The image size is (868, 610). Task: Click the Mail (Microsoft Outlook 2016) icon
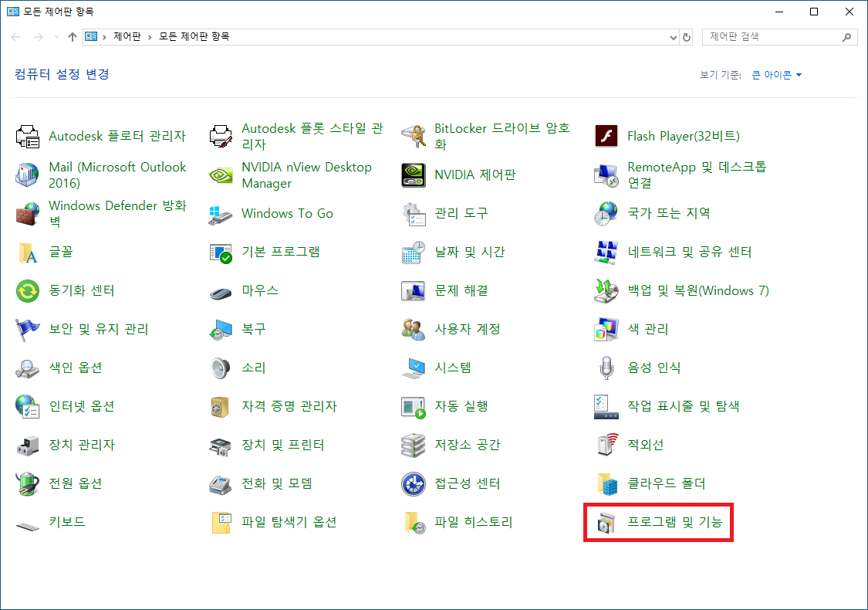(27, 175)
